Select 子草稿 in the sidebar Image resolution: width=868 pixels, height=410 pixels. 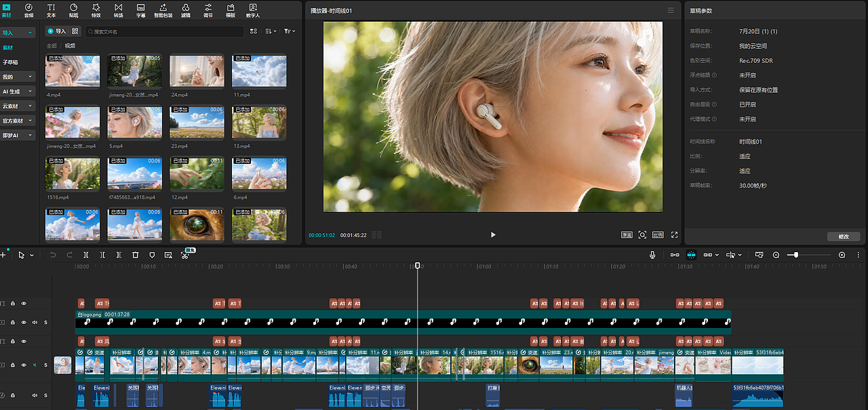10,62
